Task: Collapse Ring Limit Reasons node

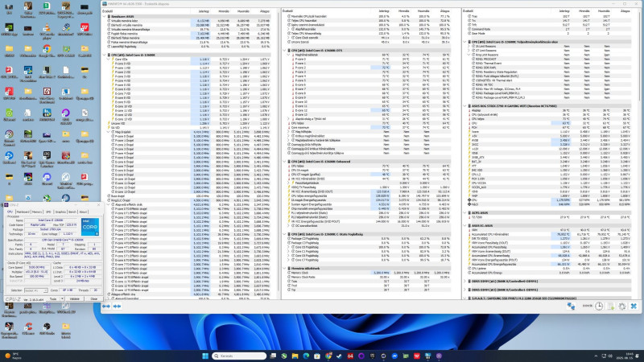Action: click(x=469, y=55)
